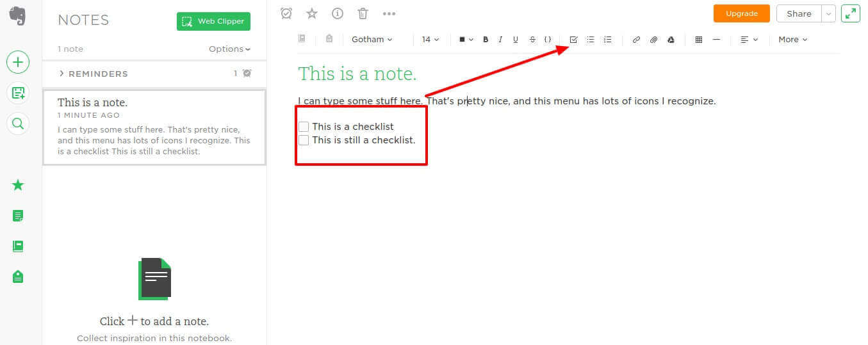Viewport: 868px width, 345px height.
Task: Click the Upgrade button
Action: coord(742,13)
